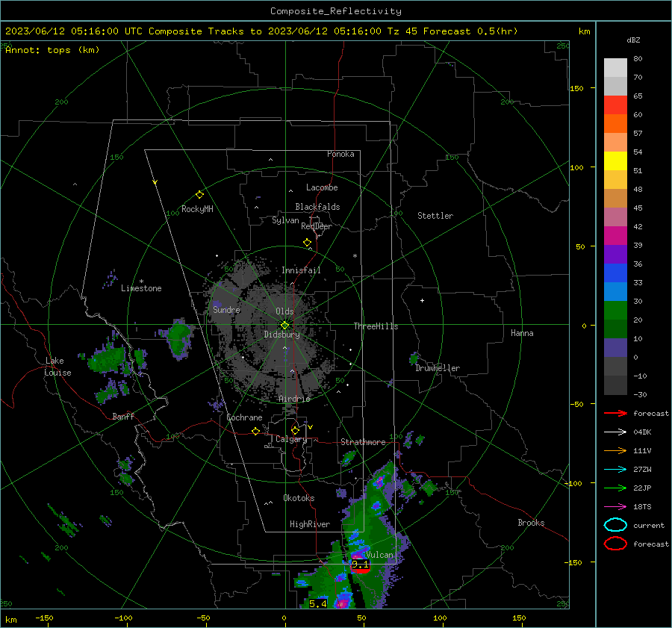Pick the purple swatch between 39 and 36
The width and height of the screenshot is (672, 628).
(615, 254)
